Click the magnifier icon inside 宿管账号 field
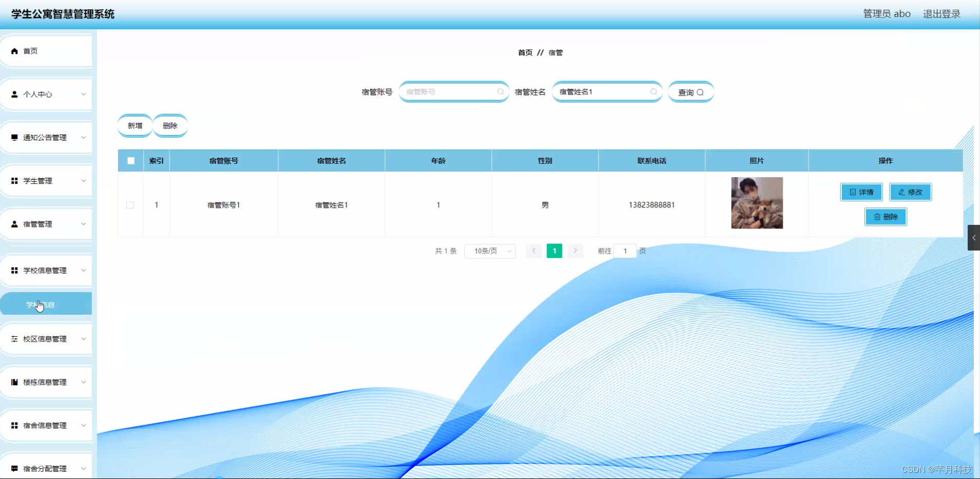Screen dimensions: 980x479 point(500,91)
